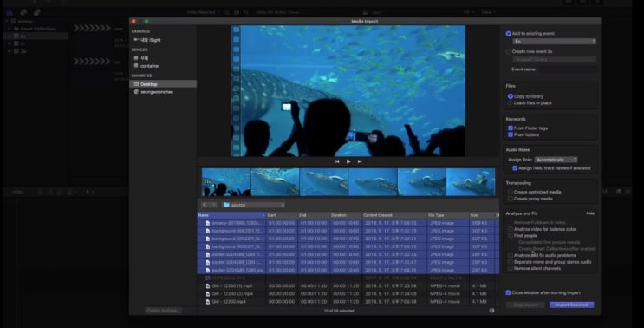Image resolution: width=644 pixels, height=328 pixels.
Task: Sort file list by End column
Action: [314, 215]
